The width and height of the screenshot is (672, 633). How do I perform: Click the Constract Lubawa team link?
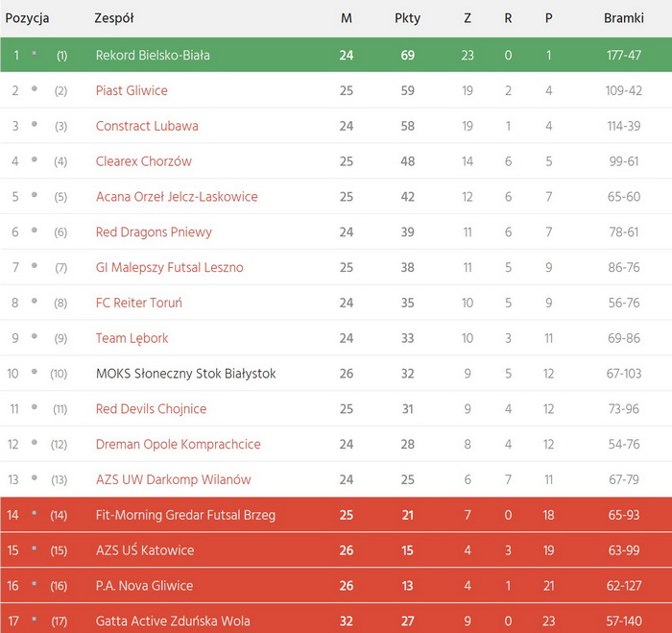point(147,126)
